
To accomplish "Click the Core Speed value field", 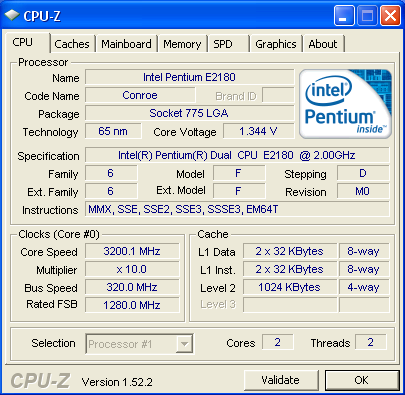I will coord(132,251).
